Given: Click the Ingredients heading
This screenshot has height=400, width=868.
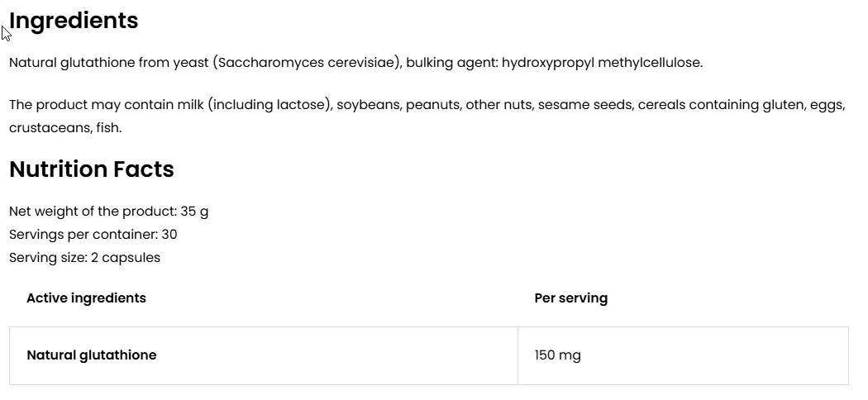Looking at the screenshot, I should point(74,21).
